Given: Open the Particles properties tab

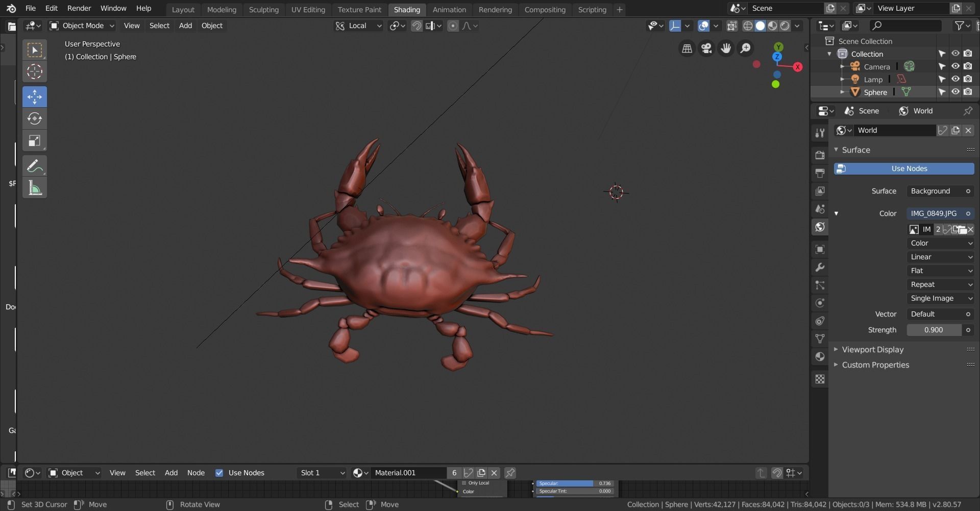Looking at the screenshot, I should tap(820, 285).
